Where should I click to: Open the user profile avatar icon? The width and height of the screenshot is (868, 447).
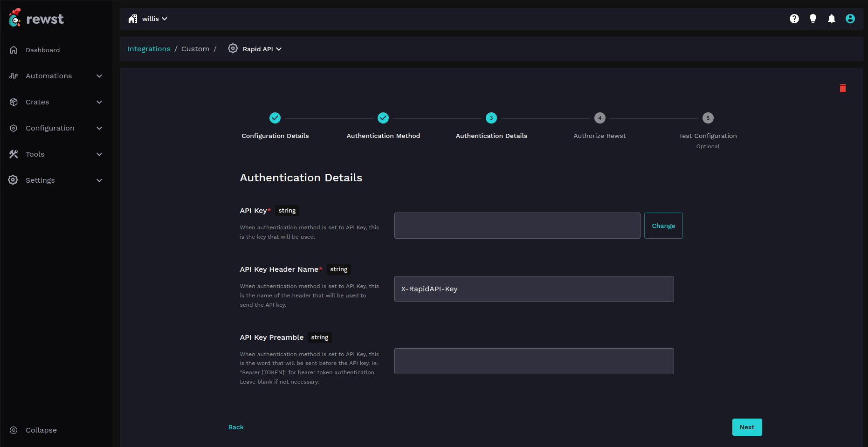[850, 19]
